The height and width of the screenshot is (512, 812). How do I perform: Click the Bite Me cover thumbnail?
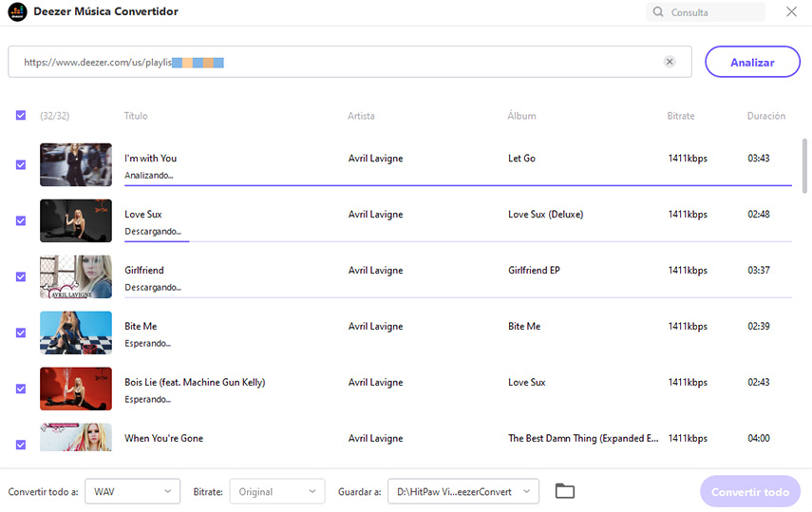(76, 332)
